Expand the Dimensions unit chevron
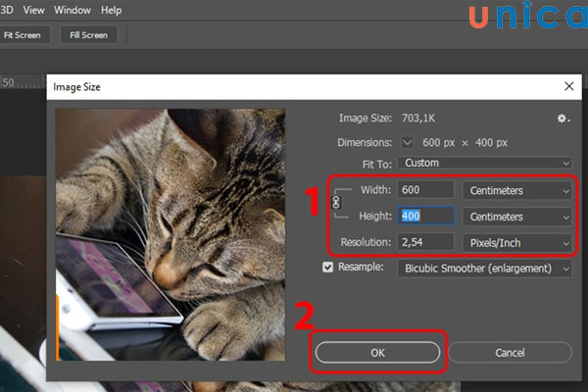 pos(408,141)
